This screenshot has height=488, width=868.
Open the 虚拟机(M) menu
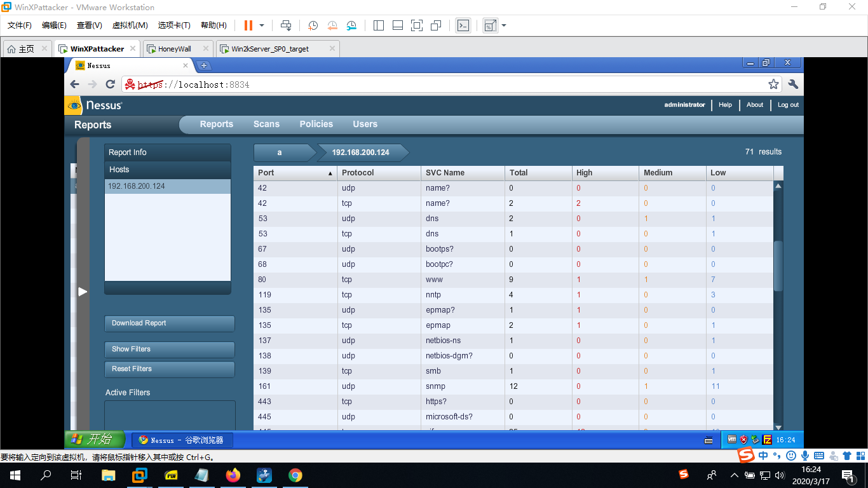[x=130, y=25]
